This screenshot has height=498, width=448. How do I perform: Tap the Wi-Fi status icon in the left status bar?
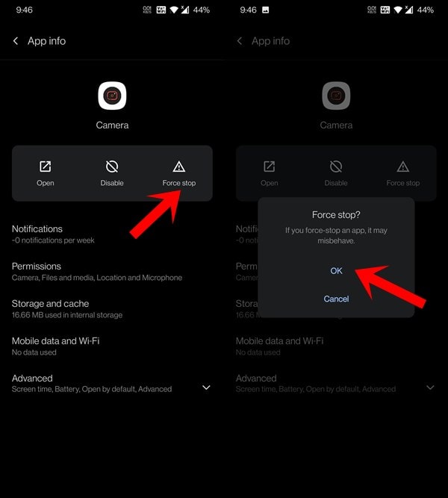tap(174, 10)
